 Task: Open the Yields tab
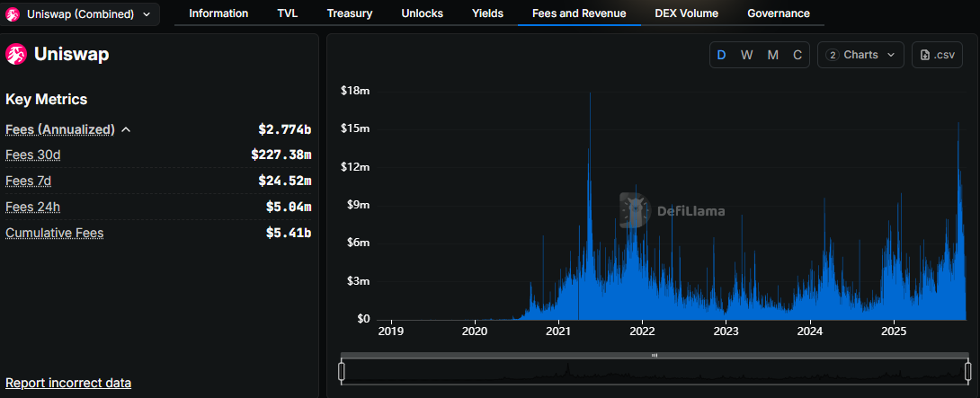point(487,13)
